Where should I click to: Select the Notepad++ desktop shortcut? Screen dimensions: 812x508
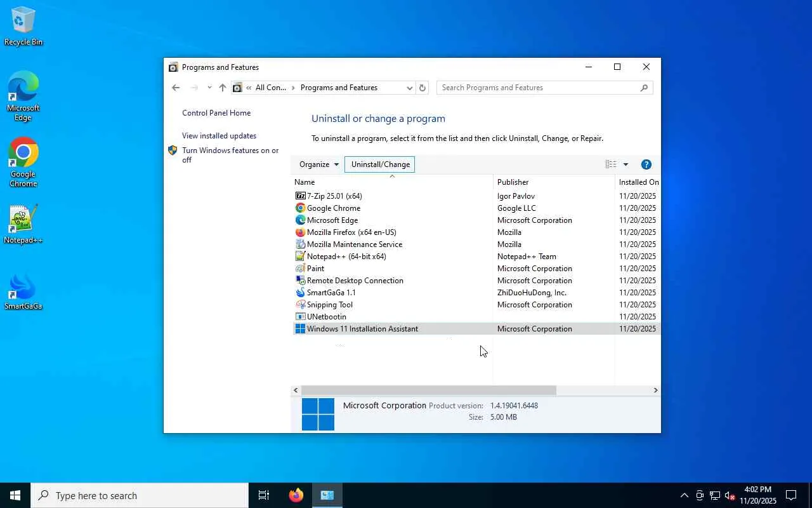point(23,224)
